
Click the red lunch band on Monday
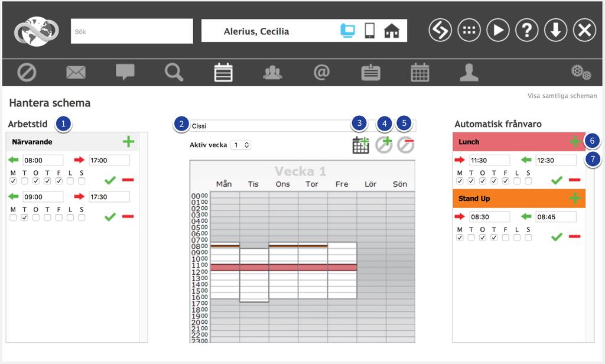click(x=225, y=267)
